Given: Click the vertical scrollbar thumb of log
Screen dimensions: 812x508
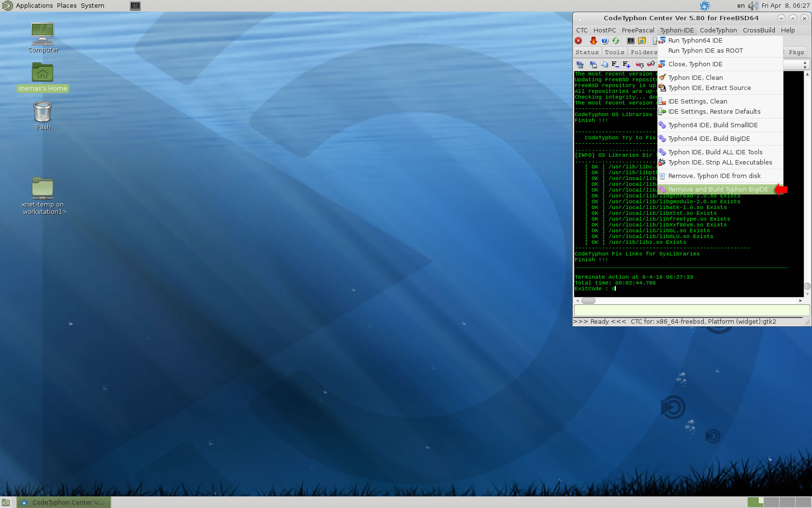Looking at the screenshot, I should pos(807,286).
